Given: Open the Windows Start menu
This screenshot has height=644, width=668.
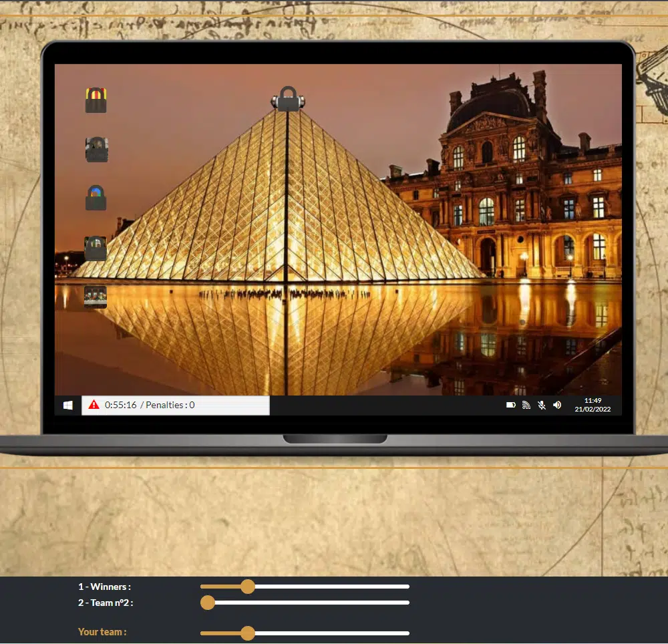Looking at the screenshot, I should tap(68, 406).
